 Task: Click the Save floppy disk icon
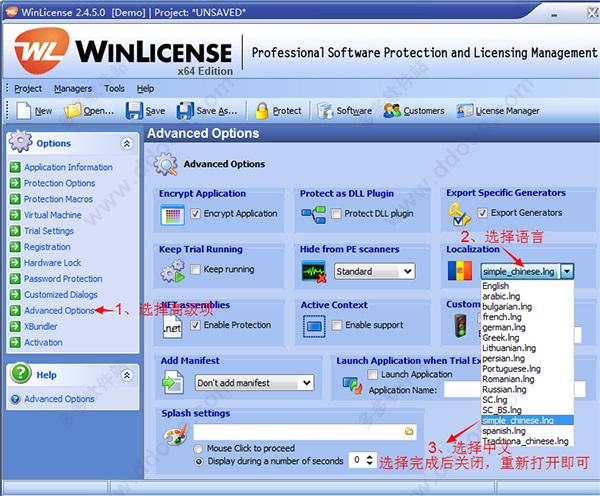(x=134, y=111)
